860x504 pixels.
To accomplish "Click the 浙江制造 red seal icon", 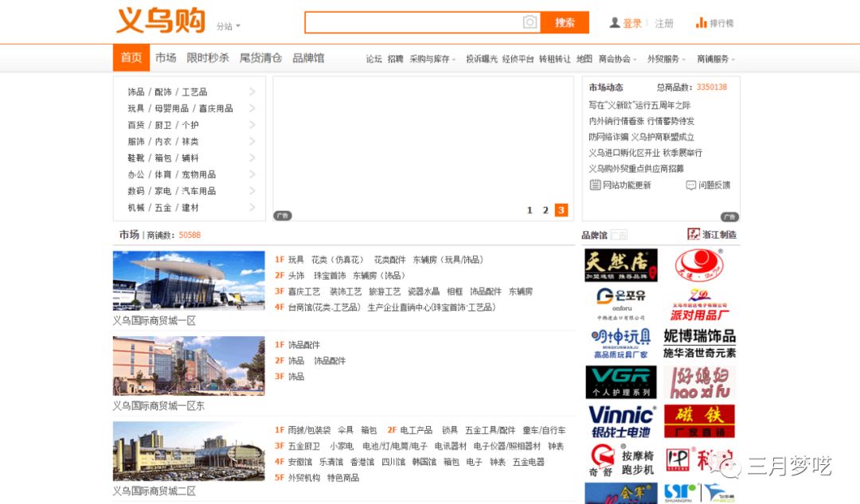I will click(x=694, y=234).
